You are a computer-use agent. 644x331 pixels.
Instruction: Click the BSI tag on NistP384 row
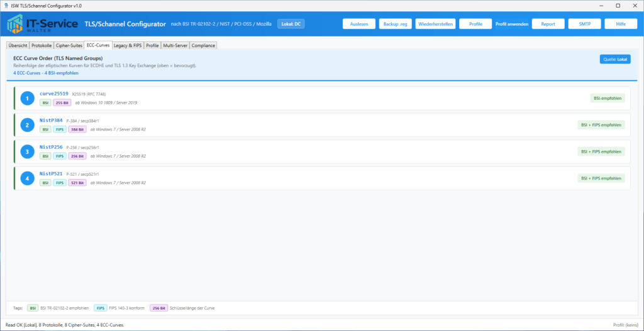[45, 129]
